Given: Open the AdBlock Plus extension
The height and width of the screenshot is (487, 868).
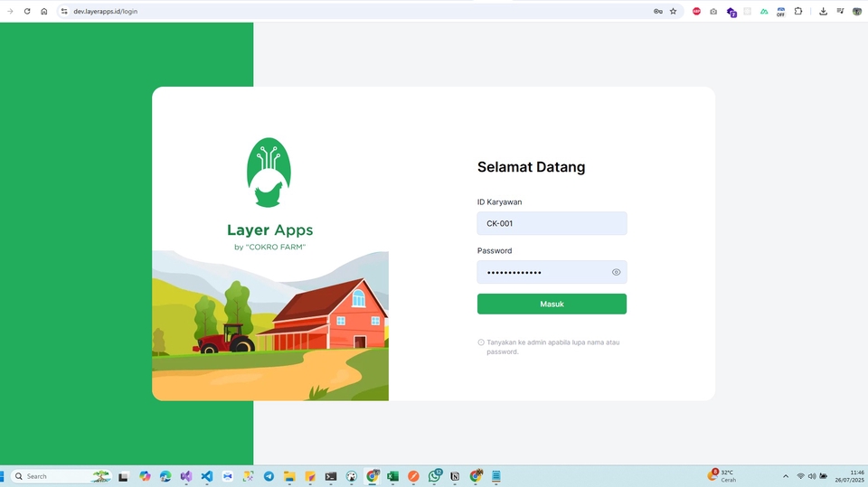Looking at the screenshot, I should point(696,11).
